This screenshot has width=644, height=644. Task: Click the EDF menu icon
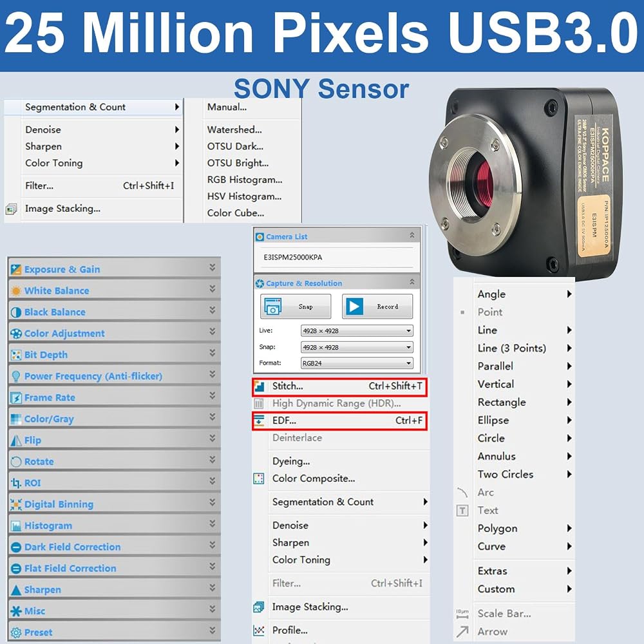pos(259,421)
